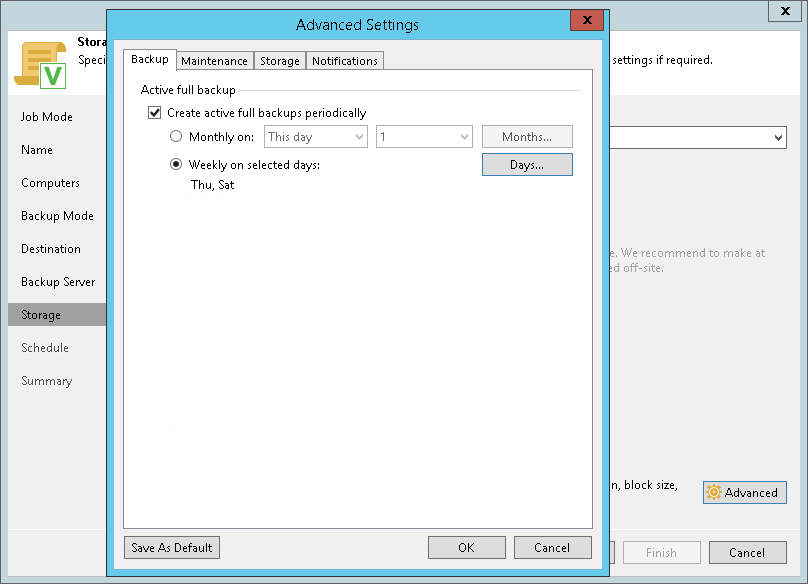Cancel the backup job wizard
Image resolution: width=808 pixels, height=584 pixels.
click(747, 553)
